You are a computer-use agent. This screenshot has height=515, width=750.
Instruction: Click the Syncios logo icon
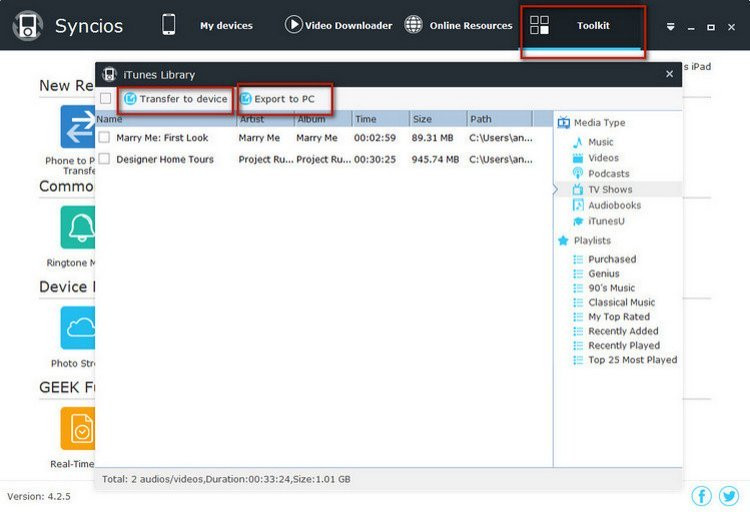(x=28, y=26)
